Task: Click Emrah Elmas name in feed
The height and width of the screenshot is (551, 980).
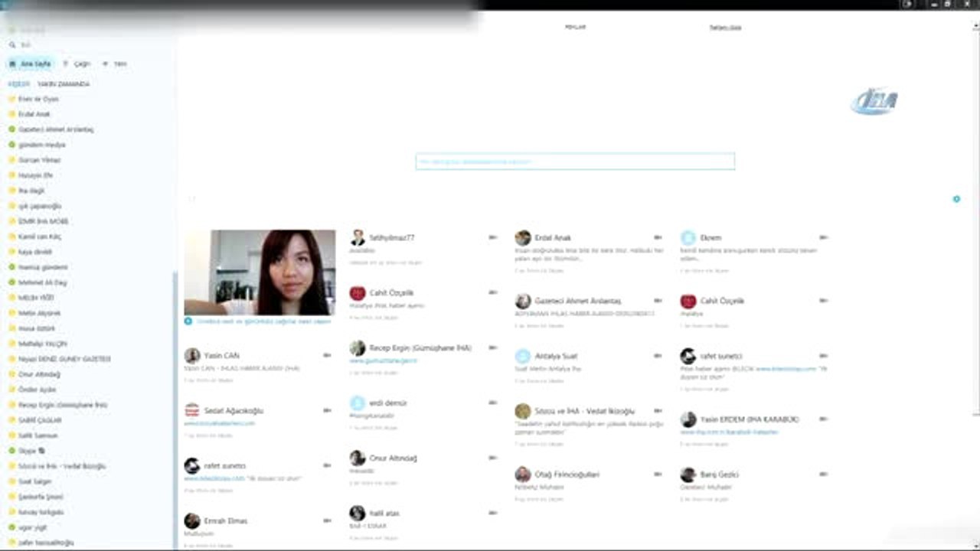Action: click(x=226, y=520)
